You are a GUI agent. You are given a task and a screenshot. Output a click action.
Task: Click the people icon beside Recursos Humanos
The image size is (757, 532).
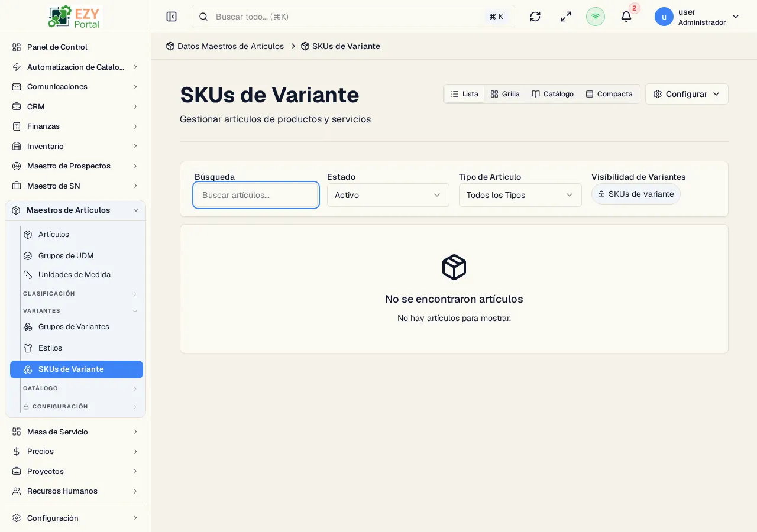point(17,491)
